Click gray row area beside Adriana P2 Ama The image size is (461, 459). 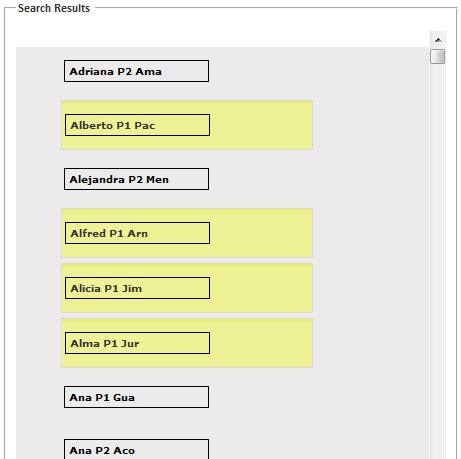(x=318, y=71)
